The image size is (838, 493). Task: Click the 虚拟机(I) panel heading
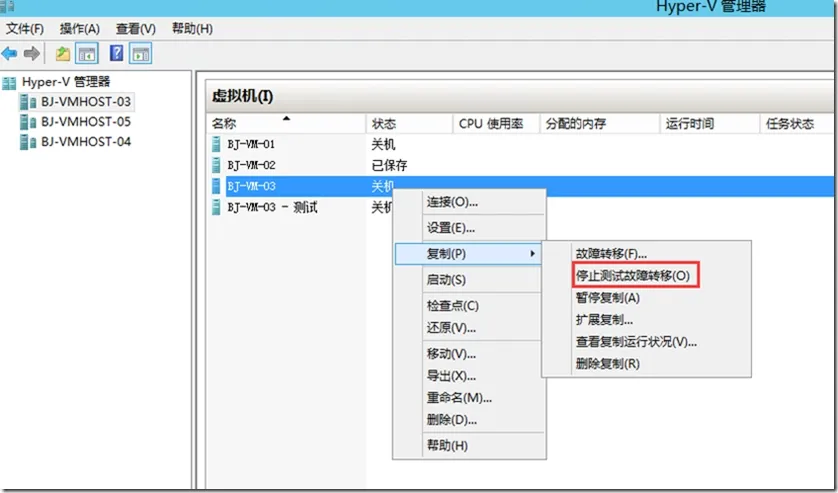point(242,96)
